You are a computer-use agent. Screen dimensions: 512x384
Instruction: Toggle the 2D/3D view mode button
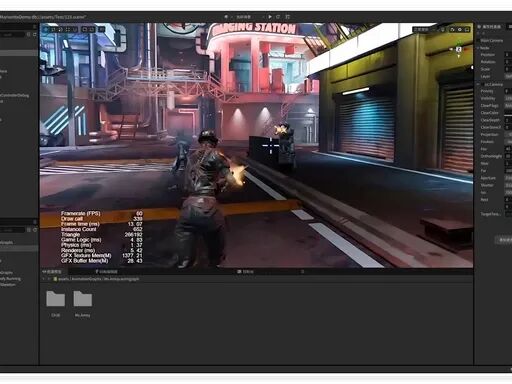[101, 29]
